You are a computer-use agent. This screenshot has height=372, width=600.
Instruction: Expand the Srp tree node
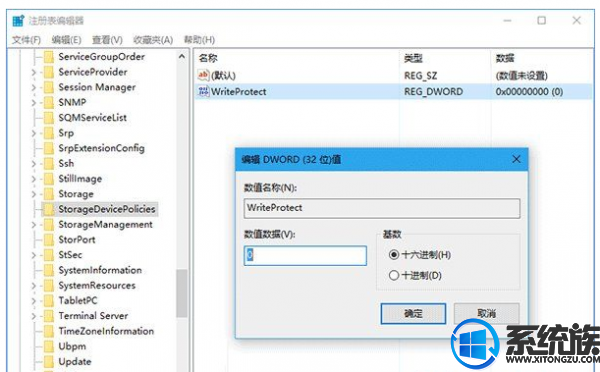coord(34,133)
